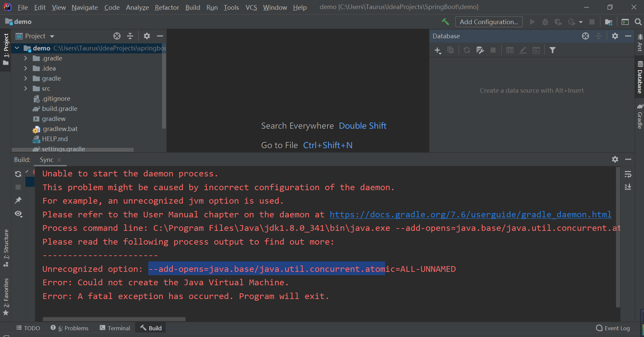Open the run profiler dropdown arrow
Screen dimensions: 644x337
pos(581,22)
